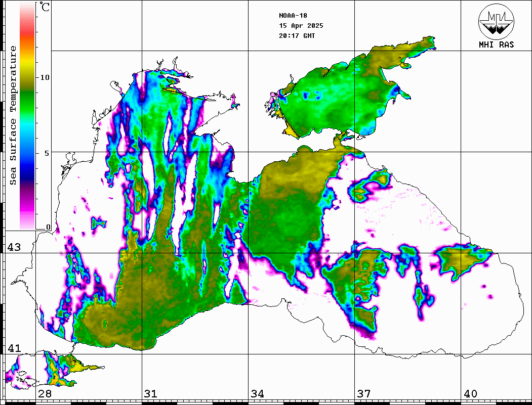This screenshot has width=532, height=405.
Task: Click the longitude label '28'
Action: click(45, 394)
